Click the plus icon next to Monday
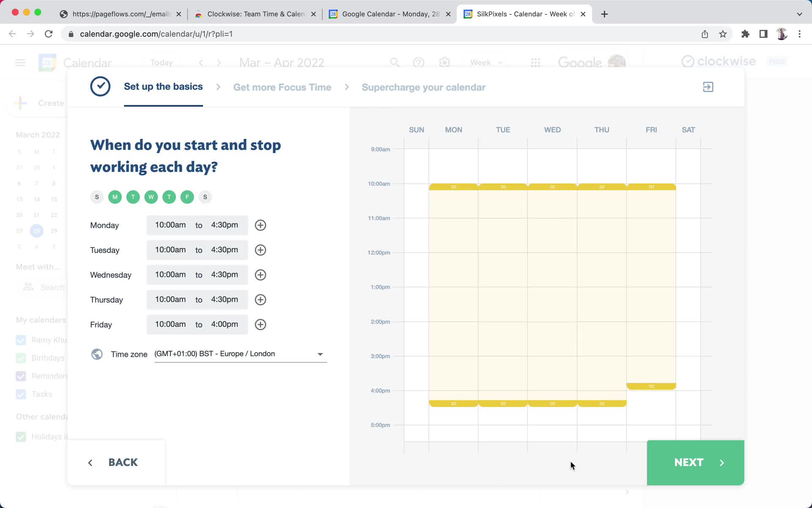 (260, 225)
